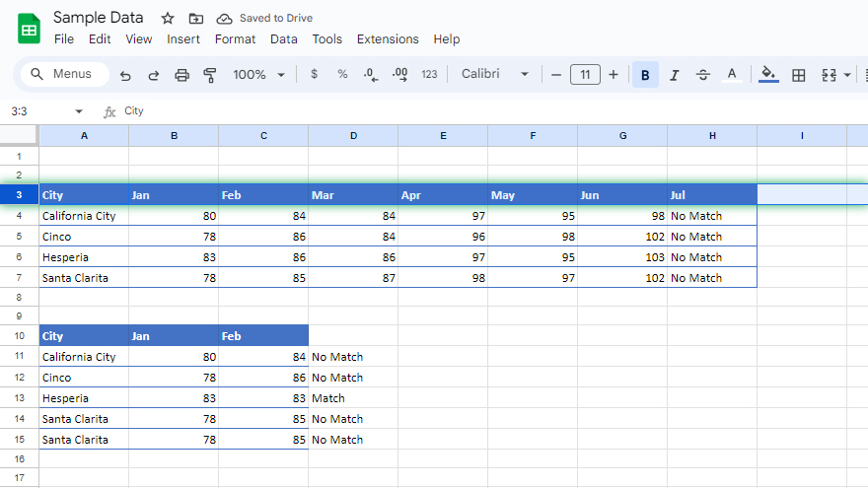
Task: Select all cells with corner button
Action: 19,135
